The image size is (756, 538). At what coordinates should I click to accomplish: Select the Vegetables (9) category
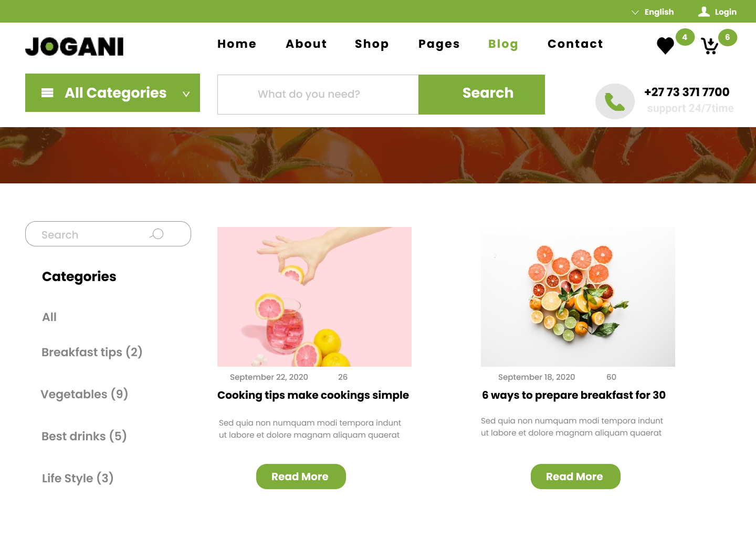coord(85,394)
